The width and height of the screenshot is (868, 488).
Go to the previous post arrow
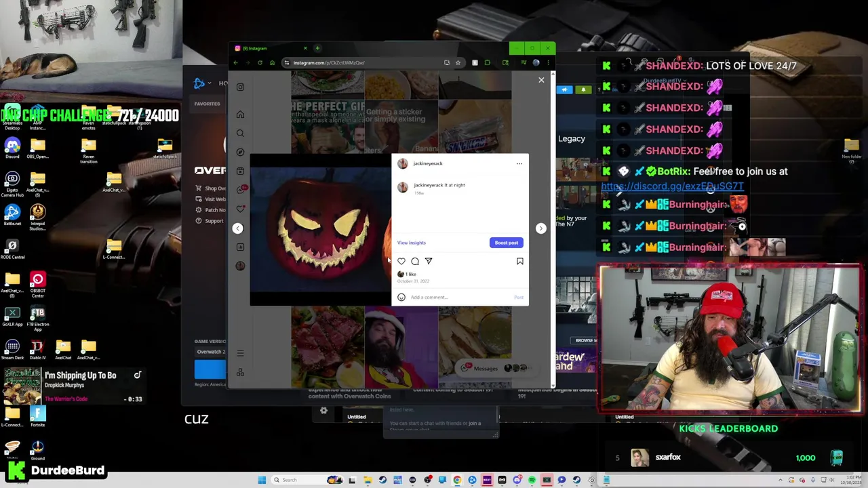[x=237, y=228]
